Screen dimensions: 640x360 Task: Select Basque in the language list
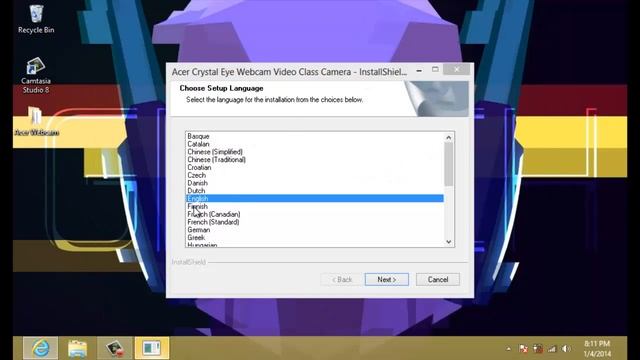coord(315,136)
